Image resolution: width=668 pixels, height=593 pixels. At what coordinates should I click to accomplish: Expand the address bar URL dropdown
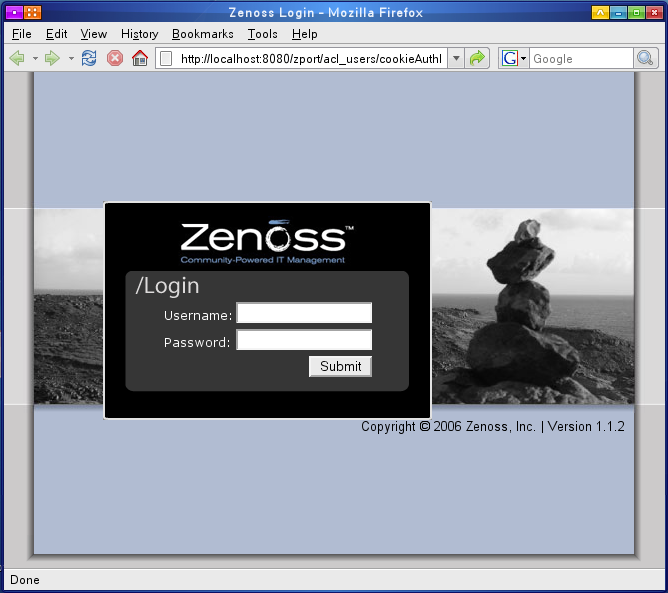[x=456, y=58]
